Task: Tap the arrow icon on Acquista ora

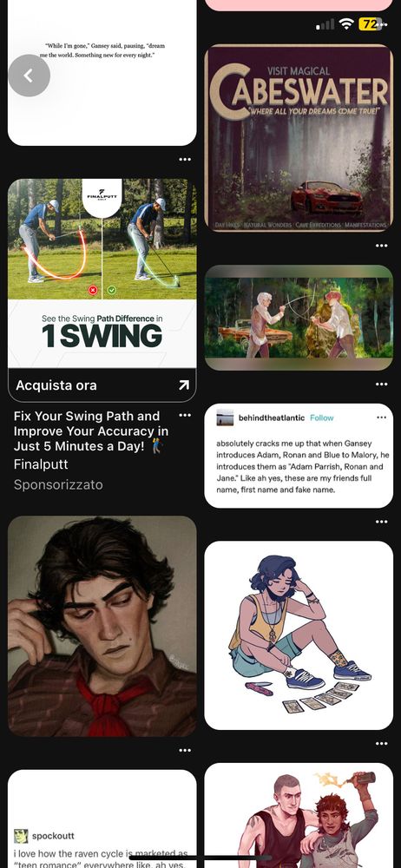Action: click(183, 385)
